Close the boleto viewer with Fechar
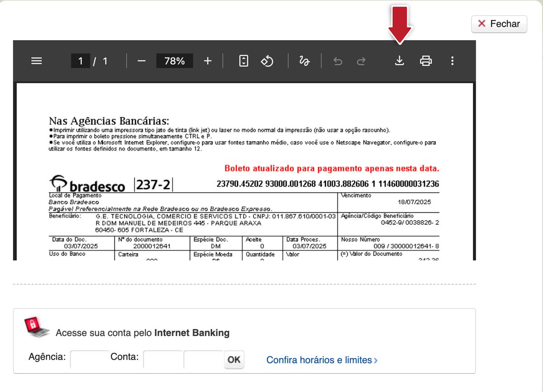Image resolution: width=543 pixels, height=392 pixels. 499,24
